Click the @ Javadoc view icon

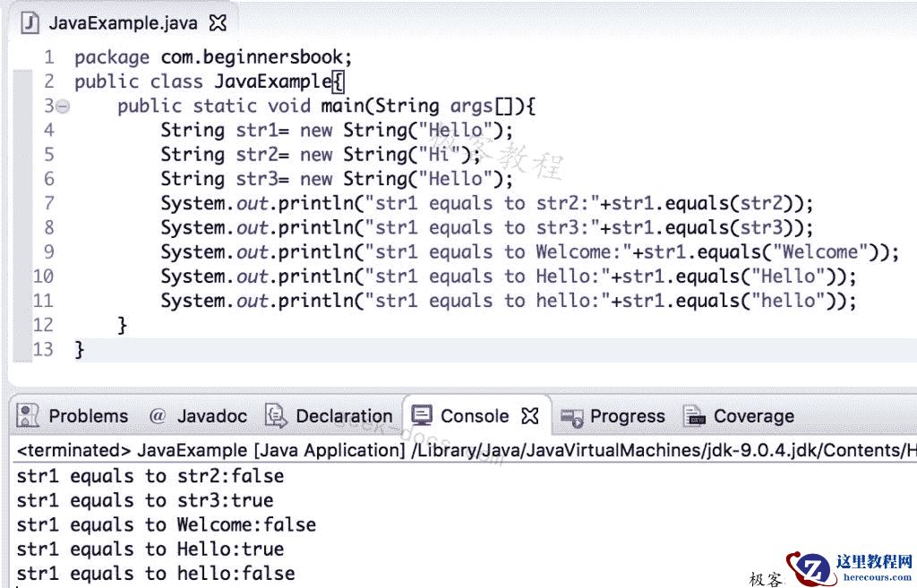pos(159,415)
